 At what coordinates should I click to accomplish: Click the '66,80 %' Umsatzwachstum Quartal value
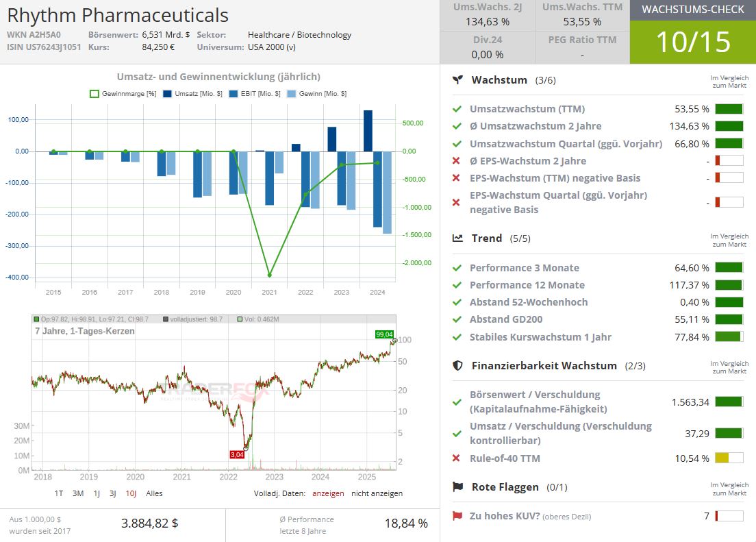(x=692, y=144)
